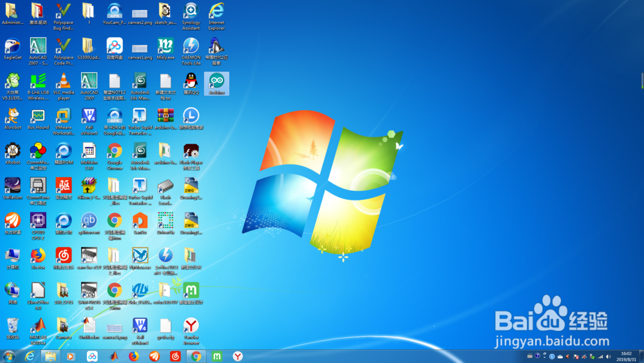Select the Network desktop icon
Viewport: 644px width, 363px height.
(12, 293)
